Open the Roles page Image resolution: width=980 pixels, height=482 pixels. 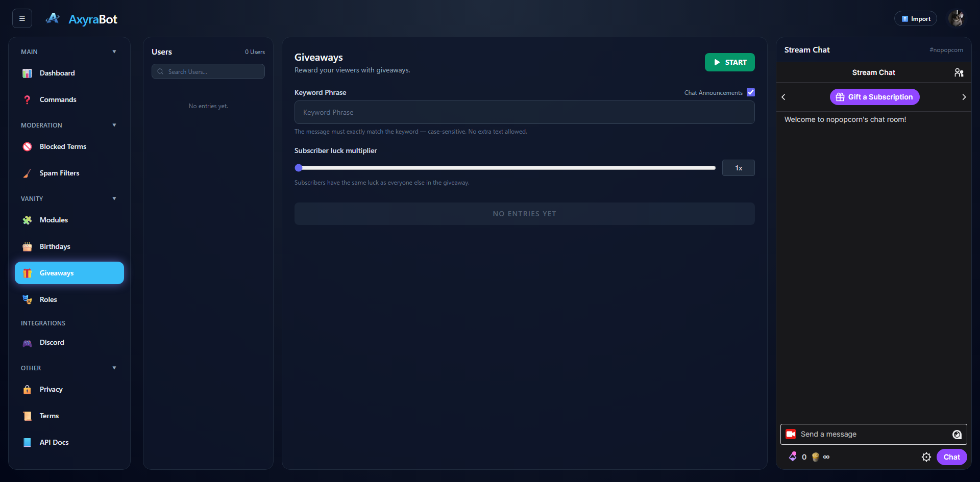(x=69, y=300)
